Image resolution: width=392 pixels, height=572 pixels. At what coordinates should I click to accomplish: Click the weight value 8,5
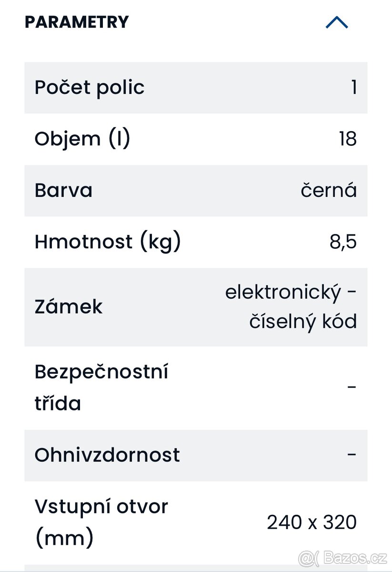coord(344,242)
